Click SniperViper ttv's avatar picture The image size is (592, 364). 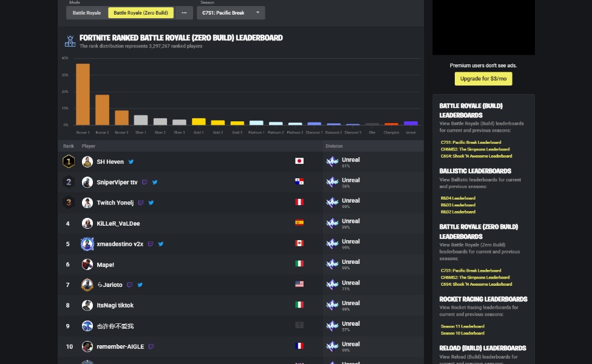pos(87,182)
